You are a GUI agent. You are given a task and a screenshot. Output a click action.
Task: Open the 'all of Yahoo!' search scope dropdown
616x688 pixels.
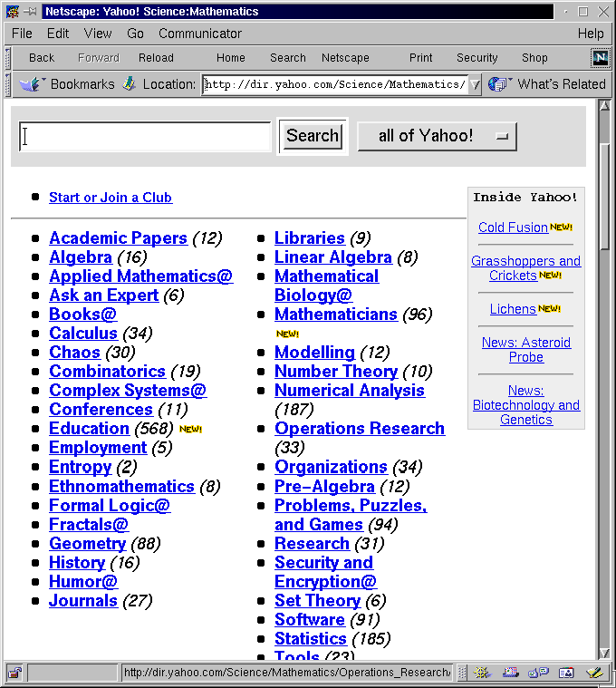coord(438,136)
